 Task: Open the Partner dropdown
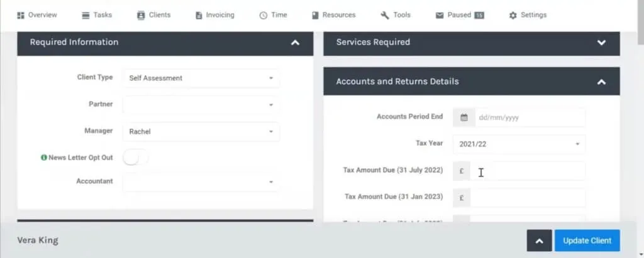[201, 105]
